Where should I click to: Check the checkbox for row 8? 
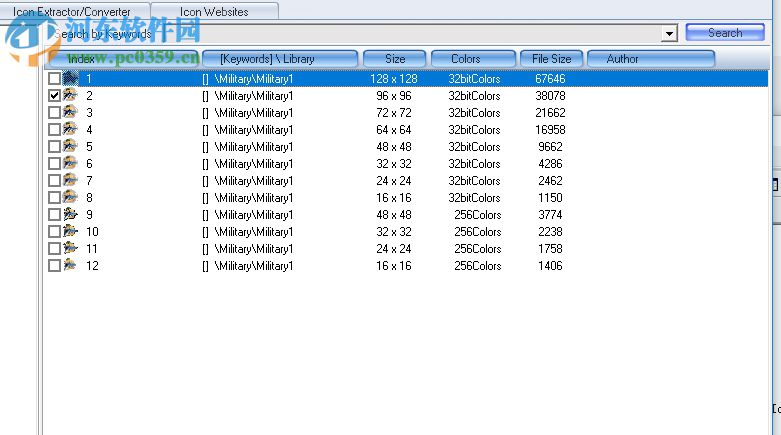point(54,197)
